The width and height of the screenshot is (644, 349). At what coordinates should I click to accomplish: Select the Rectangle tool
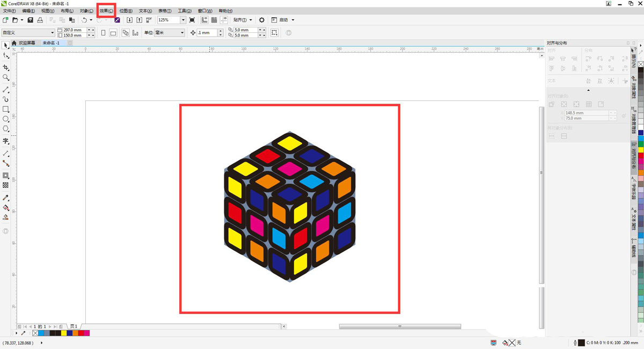[x=6, y=109]
